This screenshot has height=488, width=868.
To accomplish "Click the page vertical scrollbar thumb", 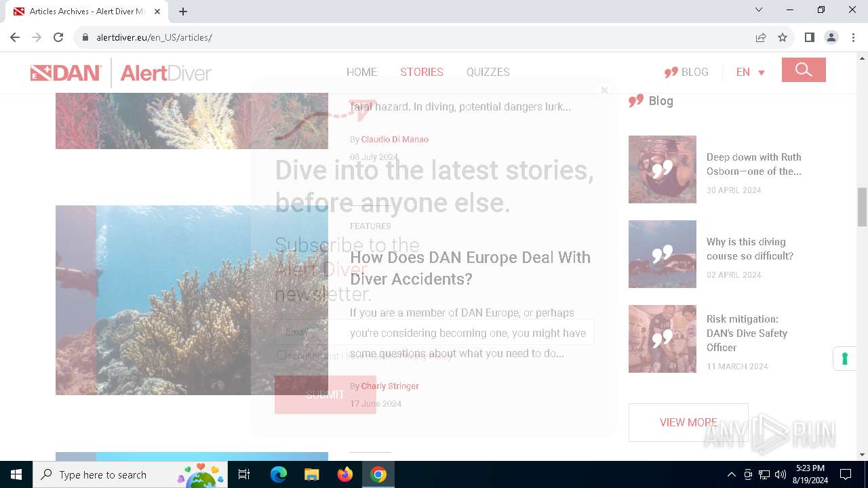I will click(862, 207).
